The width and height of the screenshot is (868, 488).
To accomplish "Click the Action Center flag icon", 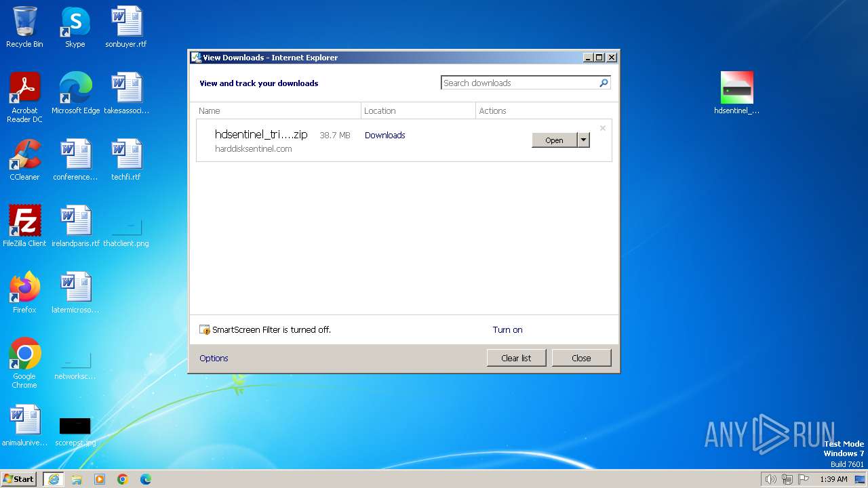I will 804,479.
